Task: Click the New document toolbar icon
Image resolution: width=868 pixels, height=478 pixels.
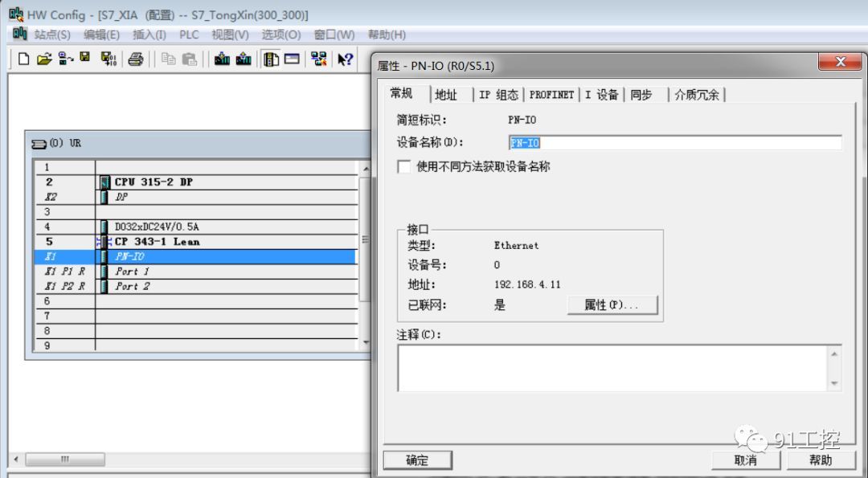Action: click(23, 59)
